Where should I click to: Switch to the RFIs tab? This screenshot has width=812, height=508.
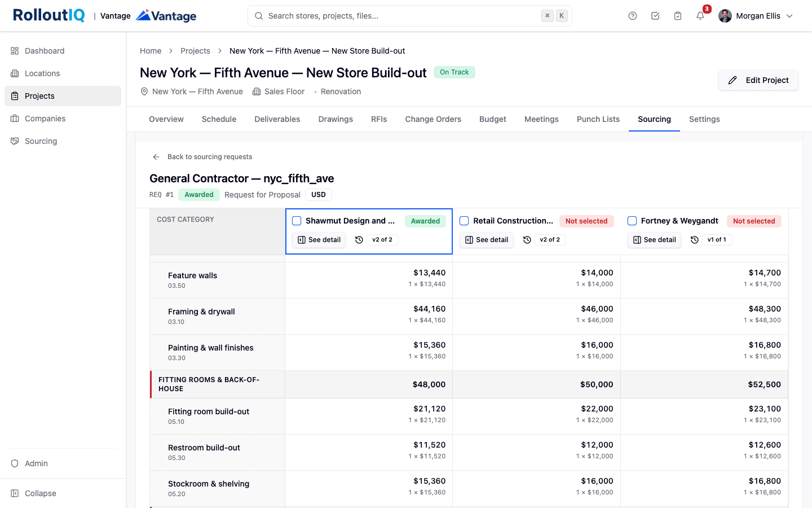[379, 119]
